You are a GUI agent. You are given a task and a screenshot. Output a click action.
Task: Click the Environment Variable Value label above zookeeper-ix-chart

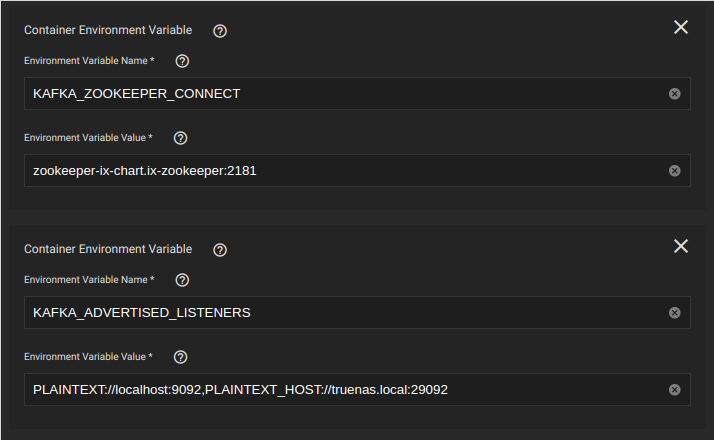click(88, 138)
